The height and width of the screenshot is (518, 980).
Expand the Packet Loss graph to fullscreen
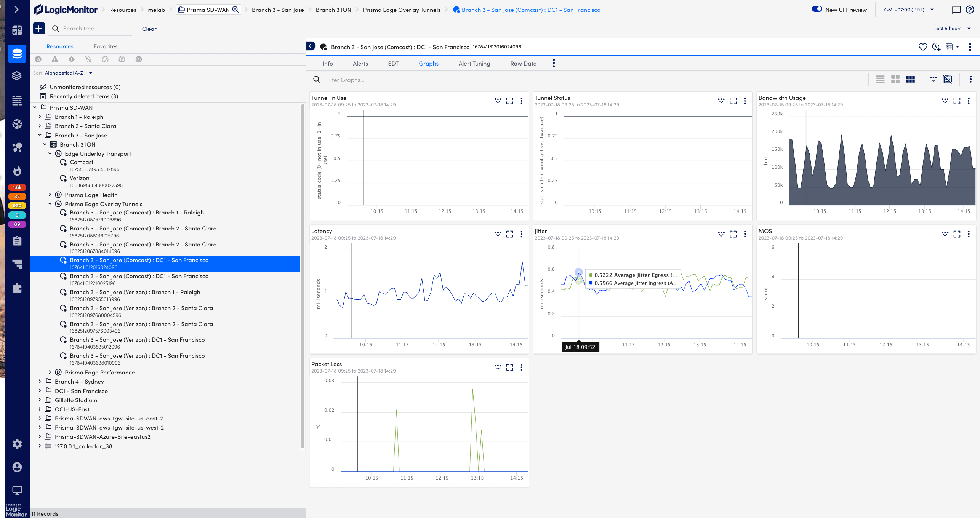click(x=509, y=367)
